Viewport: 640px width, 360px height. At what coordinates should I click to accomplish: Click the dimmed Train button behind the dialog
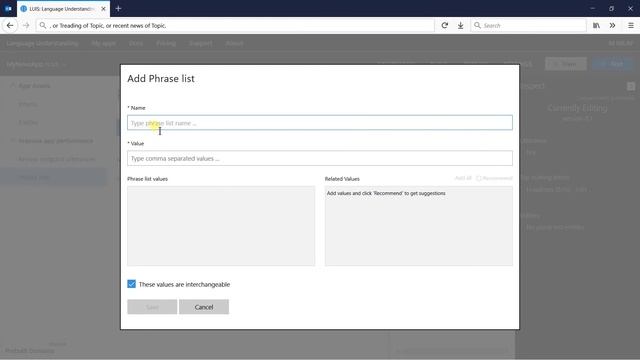(566, 64)
